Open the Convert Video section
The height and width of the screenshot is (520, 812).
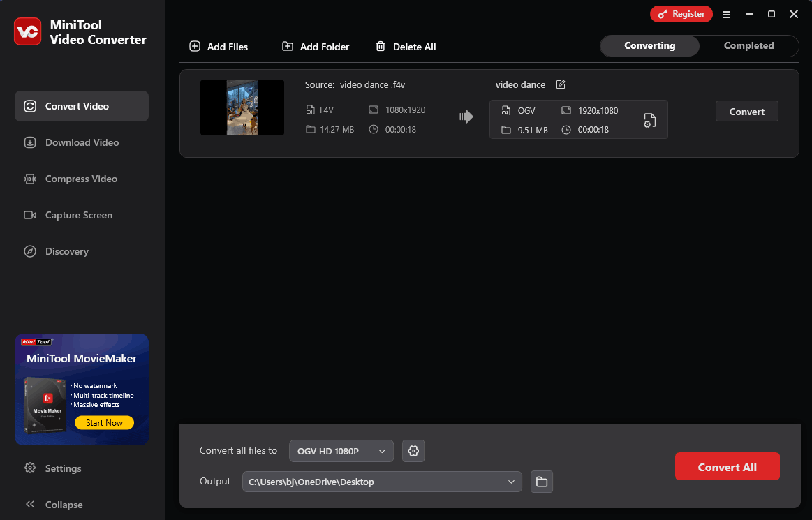click(x=81, y=106)
